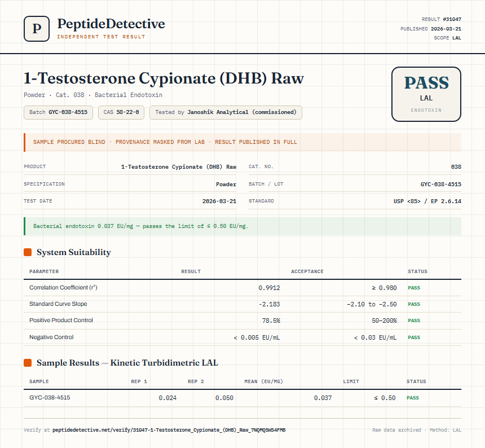Click PASS status in Correlation Coefficient row
This screenshot has width=485, height=448.
click(414, 288)
